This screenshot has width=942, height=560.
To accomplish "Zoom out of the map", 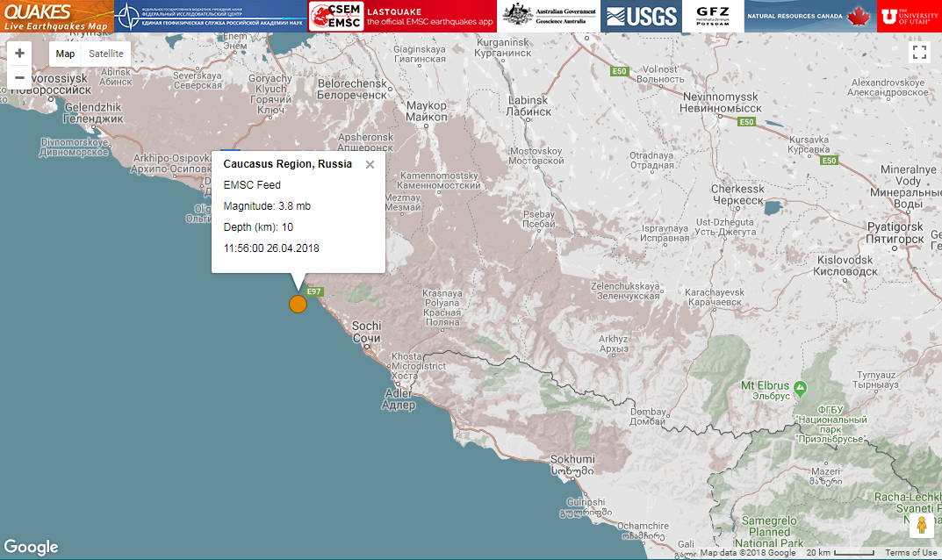I will (19, 77).
